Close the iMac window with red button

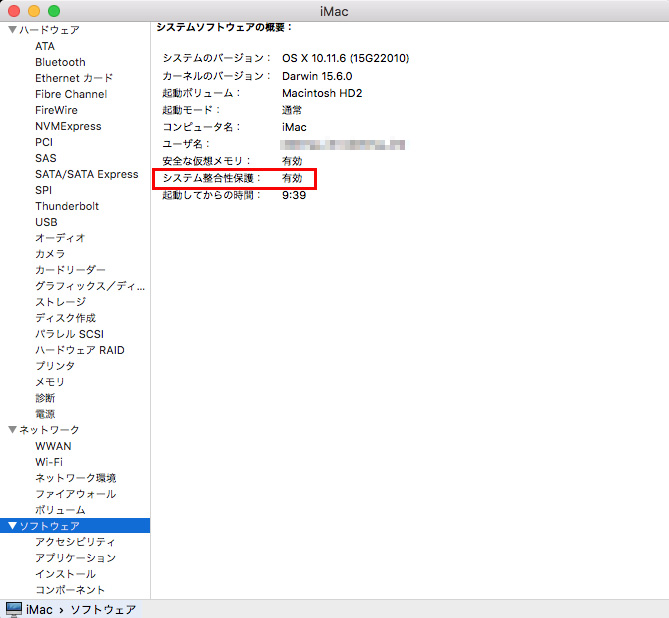[x=14, y=11]
